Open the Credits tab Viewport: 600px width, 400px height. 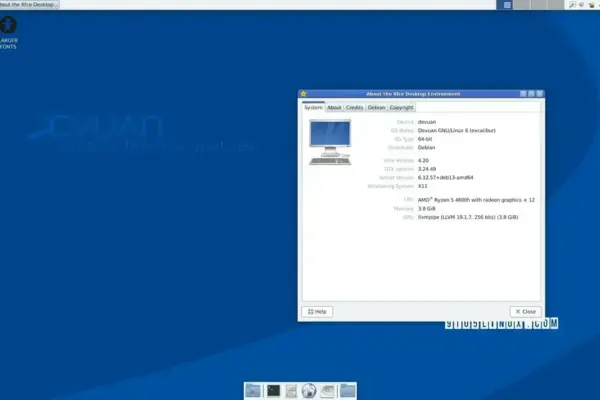click(x=354, y=108)
